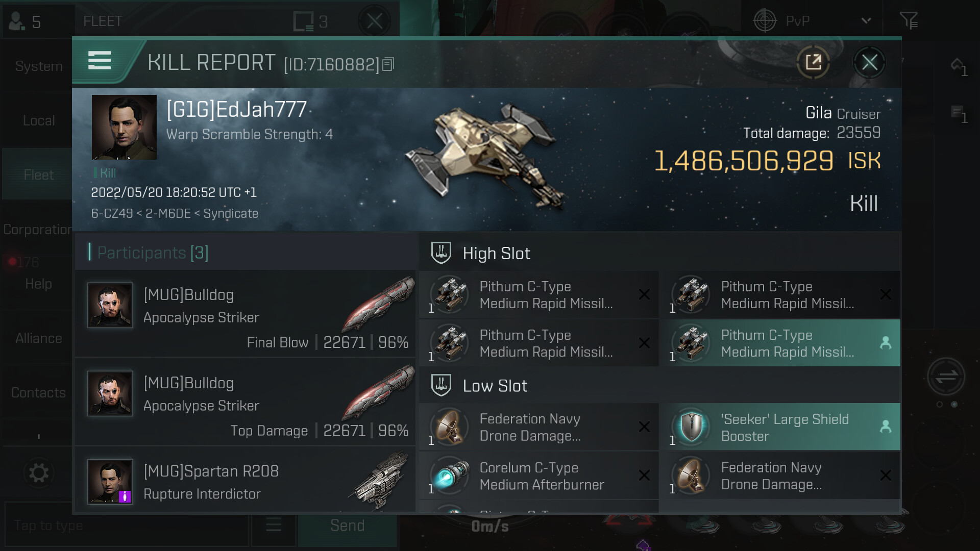
Task: Switch to the Local chat tab
Action: tap(39, 120)
